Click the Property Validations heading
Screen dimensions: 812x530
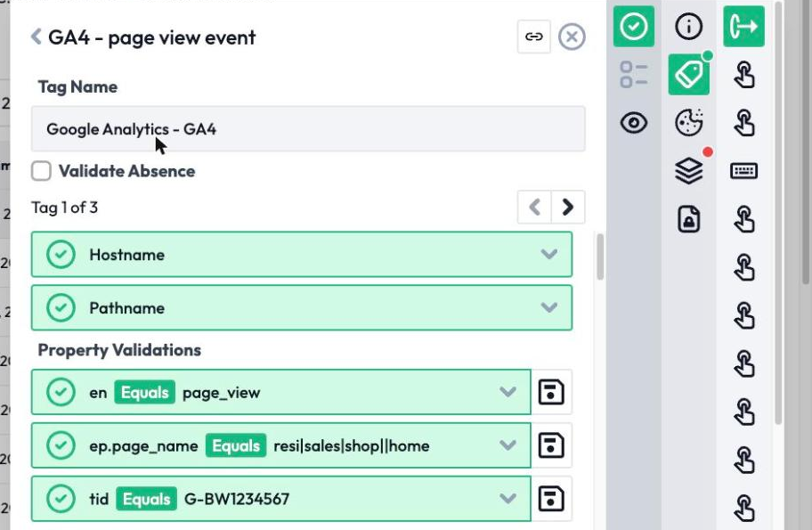[x=119, y=350]
